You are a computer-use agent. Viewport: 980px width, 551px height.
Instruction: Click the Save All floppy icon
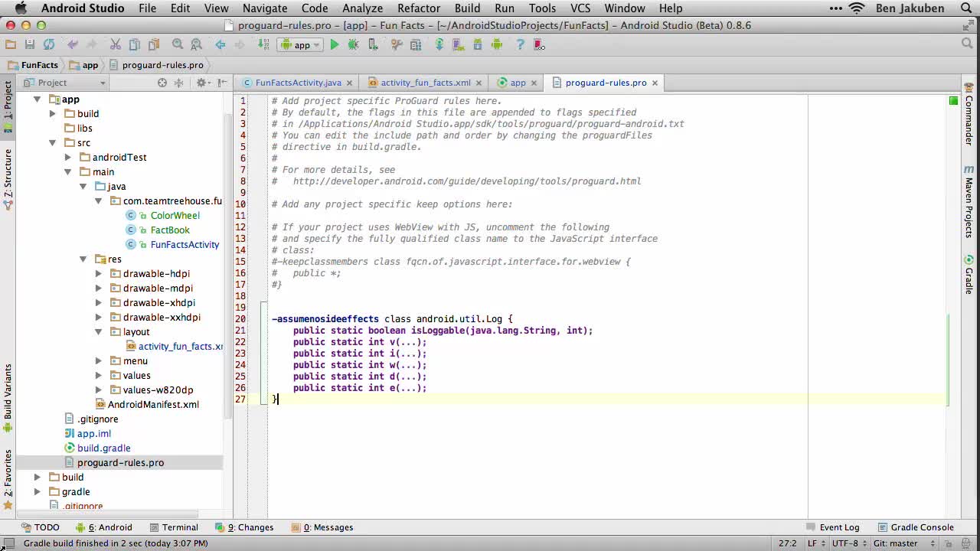point(30,44)
